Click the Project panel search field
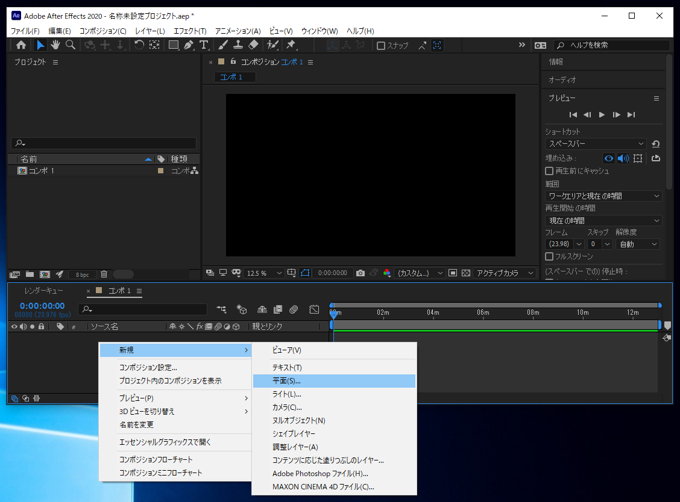This screenshot has height=502, width=680. 104,143
